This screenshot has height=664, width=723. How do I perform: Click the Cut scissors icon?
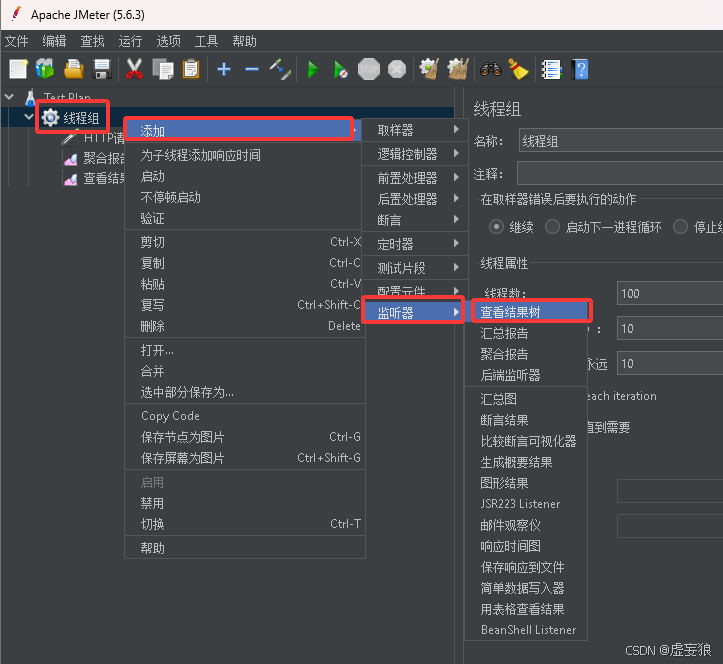(x=134, y=69)
